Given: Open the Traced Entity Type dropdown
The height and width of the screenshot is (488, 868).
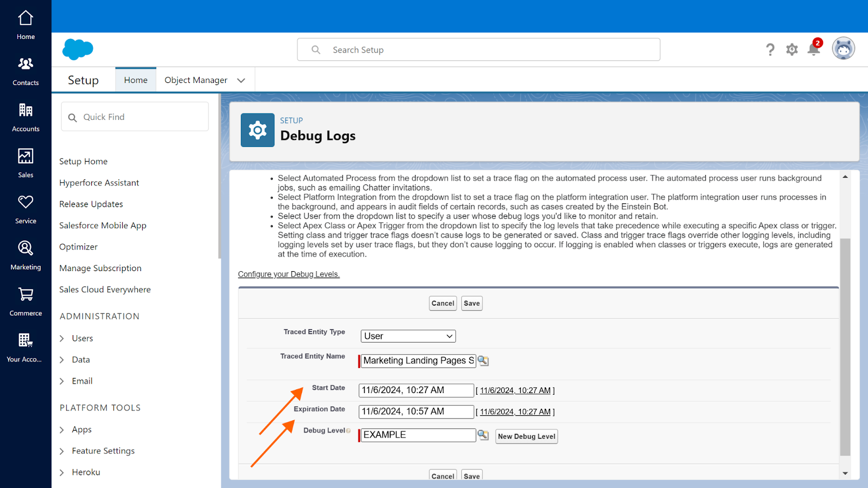Looking at the screenshot, I should point(408,336).
